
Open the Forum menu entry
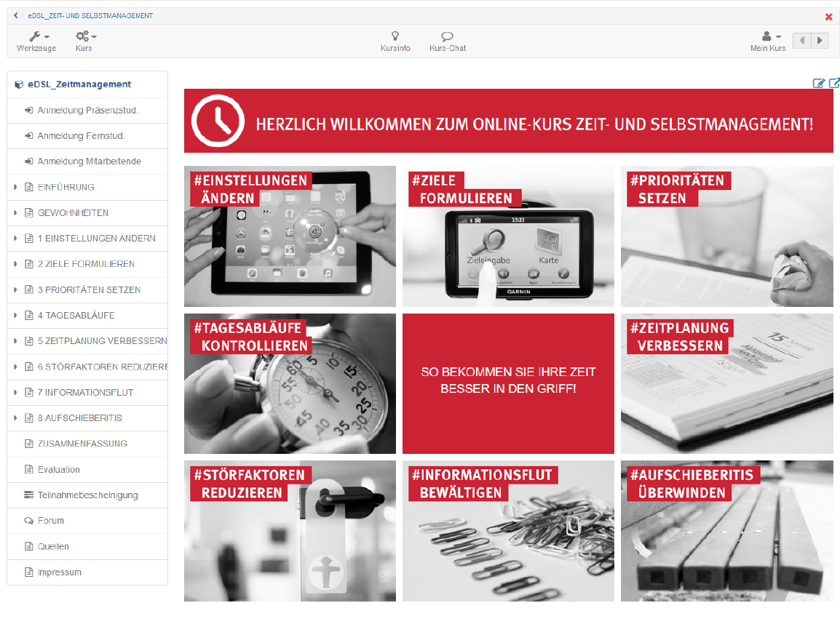[x=51, y=521]
